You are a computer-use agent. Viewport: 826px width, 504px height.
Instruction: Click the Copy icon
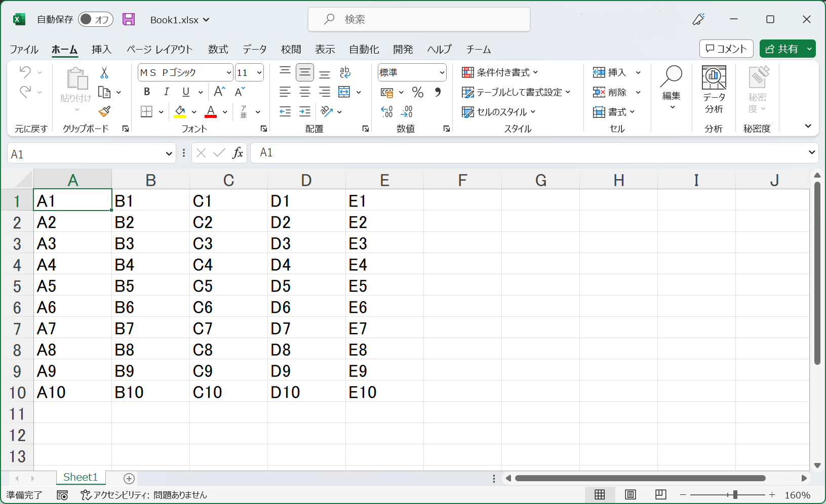point(104,92)
